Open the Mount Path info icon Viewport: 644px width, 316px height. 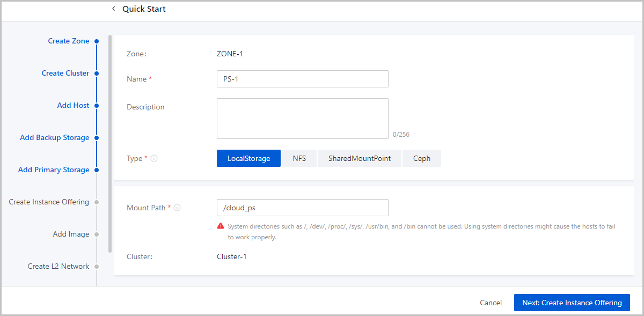[x=177, y=208]
